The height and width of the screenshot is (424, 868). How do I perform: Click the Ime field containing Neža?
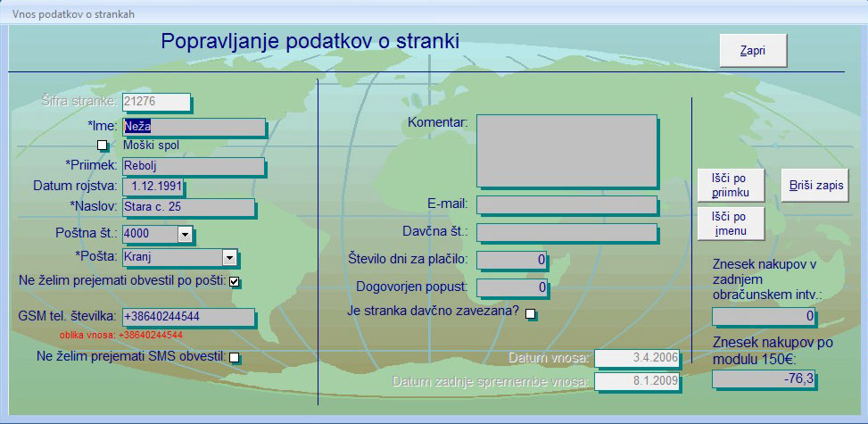[194, 127]
